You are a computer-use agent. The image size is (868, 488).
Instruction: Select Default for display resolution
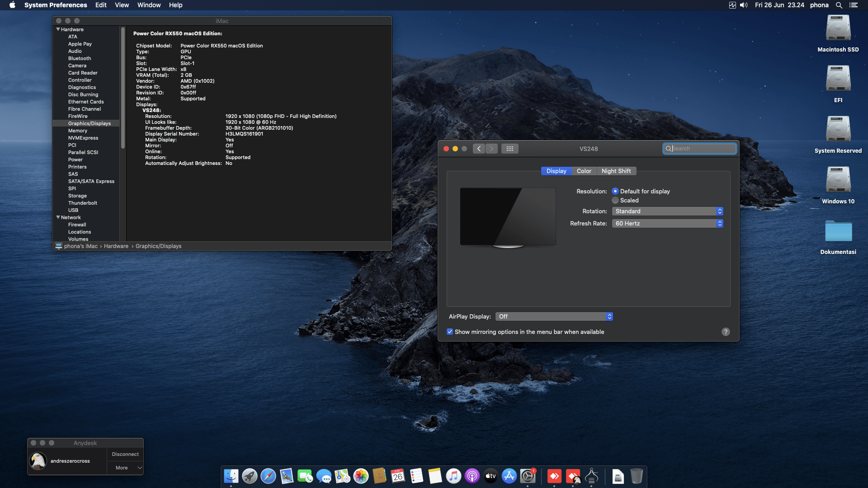615,191
